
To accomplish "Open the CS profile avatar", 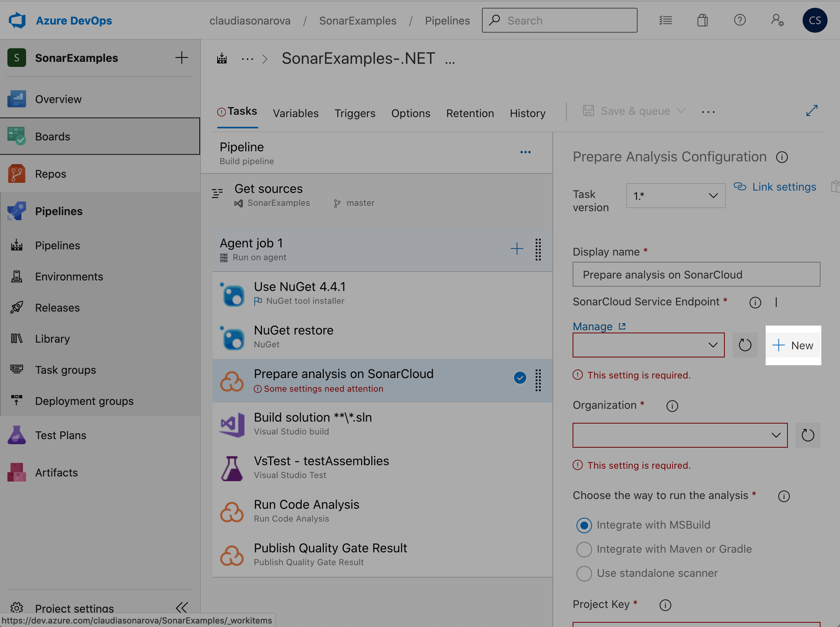I will [x=815, y=20].
